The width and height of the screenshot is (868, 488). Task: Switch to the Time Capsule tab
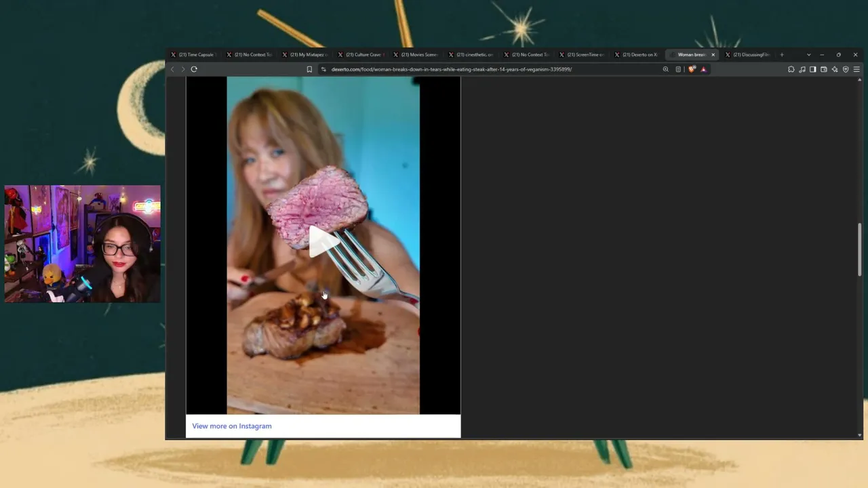pos(193,55)
